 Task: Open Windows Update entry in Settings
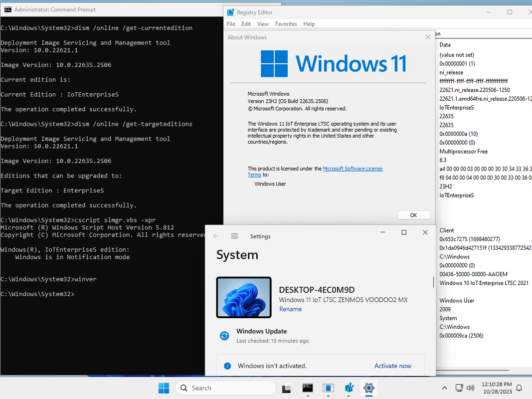click(x=262, y=331)
